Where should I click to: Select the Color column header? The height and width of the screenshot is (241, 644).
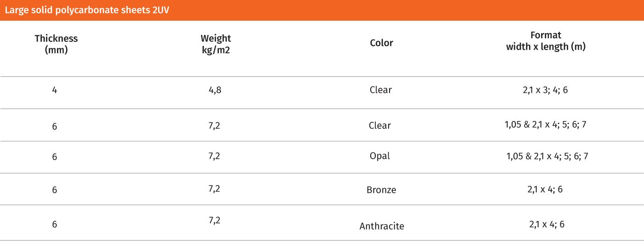click(x=381, y=43)
